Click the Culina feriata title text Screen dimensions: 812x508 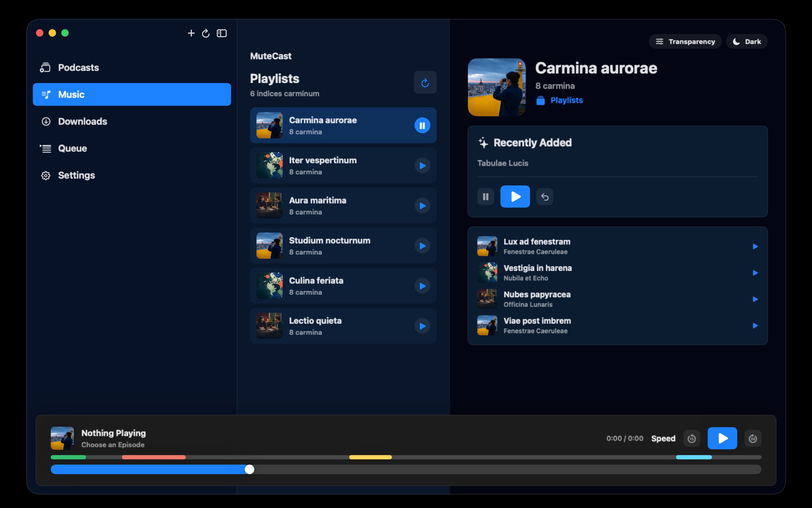coord(316,281)
